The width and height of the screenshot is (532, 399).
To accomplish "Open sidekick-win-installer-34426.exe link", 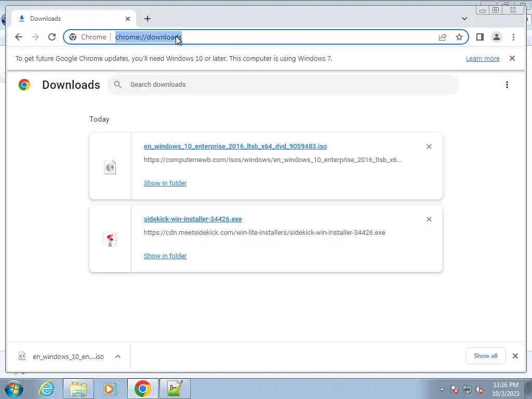I will point(193,219).
